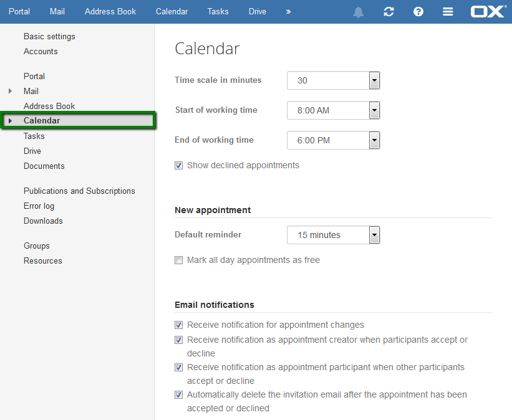
Task: Enable Mark all day appointments as free
Action: click(178, 260)
